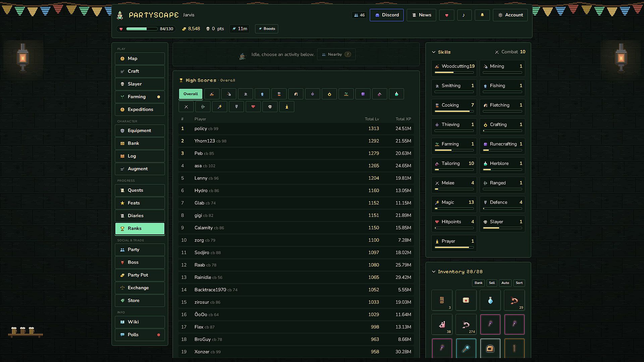
Task: Show Mining pickaxe high scores tab
Action: (x=228, y=94)
